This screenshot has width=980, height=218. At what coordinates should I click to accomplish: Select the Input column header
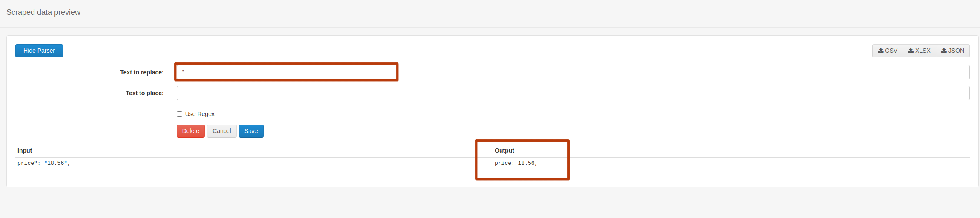[x=25, y=150]
